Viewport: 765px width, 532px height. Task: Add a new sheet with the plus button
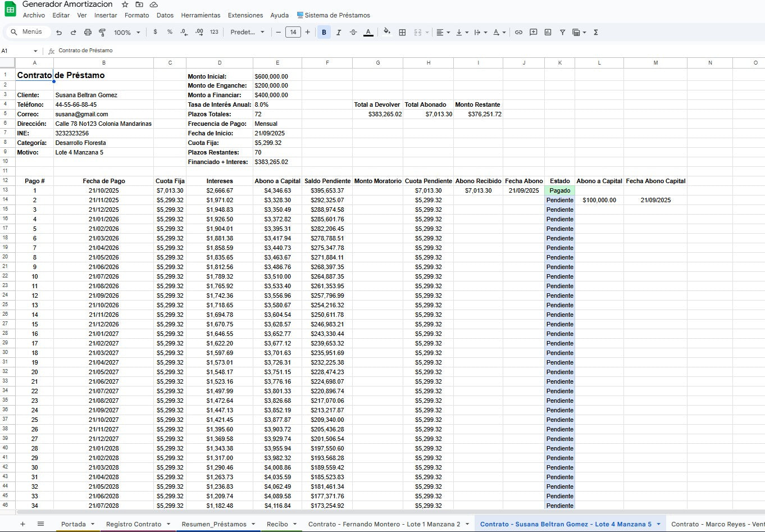(x=22, y=524)
